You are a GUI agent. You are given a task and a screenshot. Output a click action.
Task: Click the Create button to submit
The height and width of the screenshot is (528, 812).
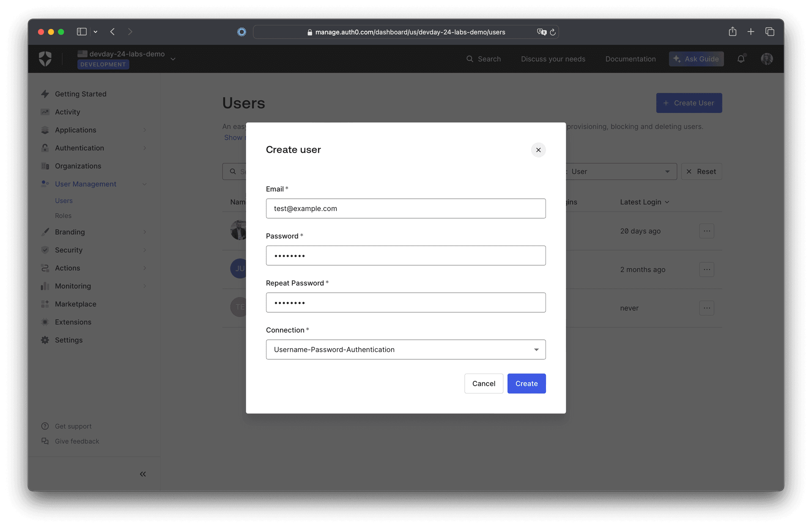click(x=526, y=383)
